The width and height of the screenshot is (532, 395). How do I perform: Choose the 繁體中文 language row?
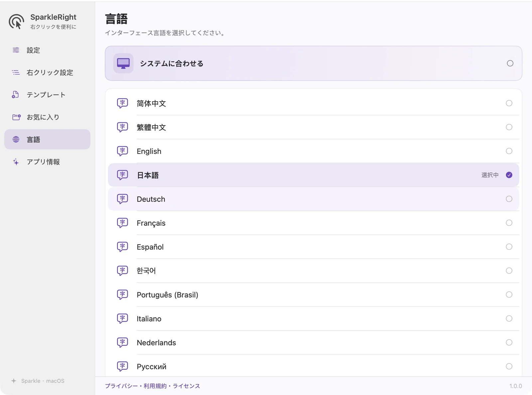[314, 127]
